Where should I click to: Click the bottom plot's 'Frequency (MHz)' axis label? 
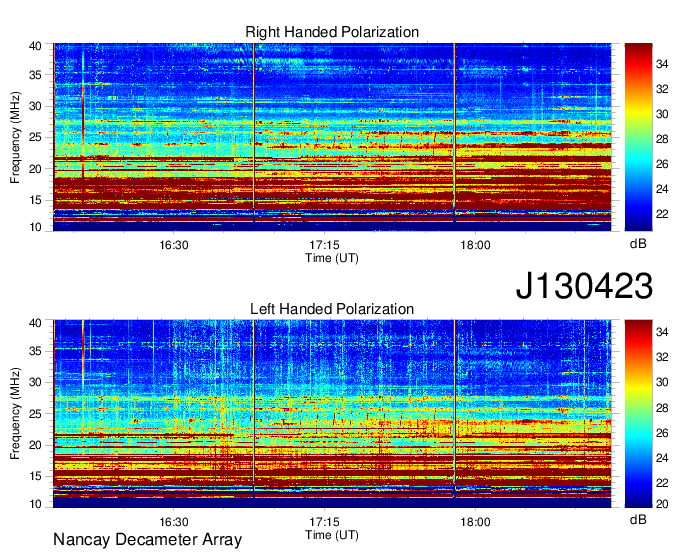pyautogui.click(x=15, y=414)
